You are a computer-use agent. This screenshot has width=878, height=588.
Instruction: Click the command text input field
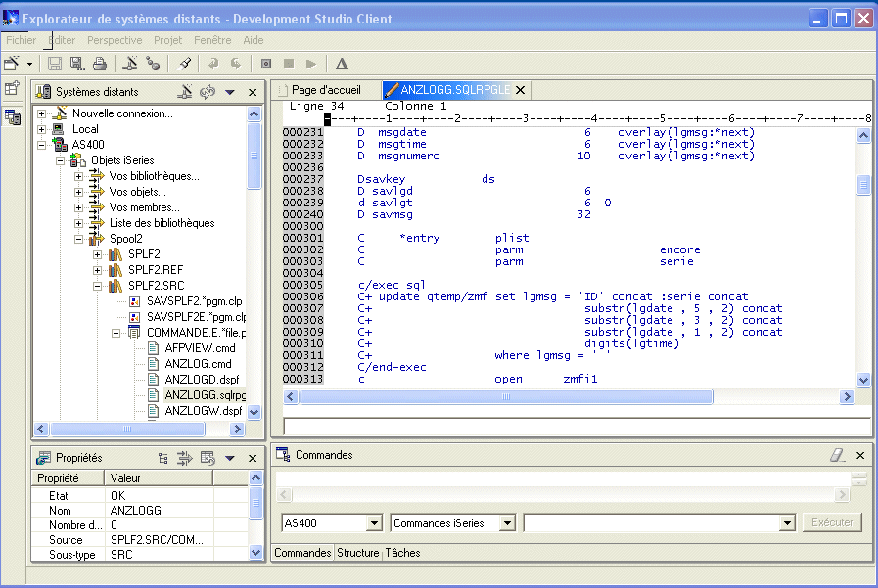coord(652,523)
